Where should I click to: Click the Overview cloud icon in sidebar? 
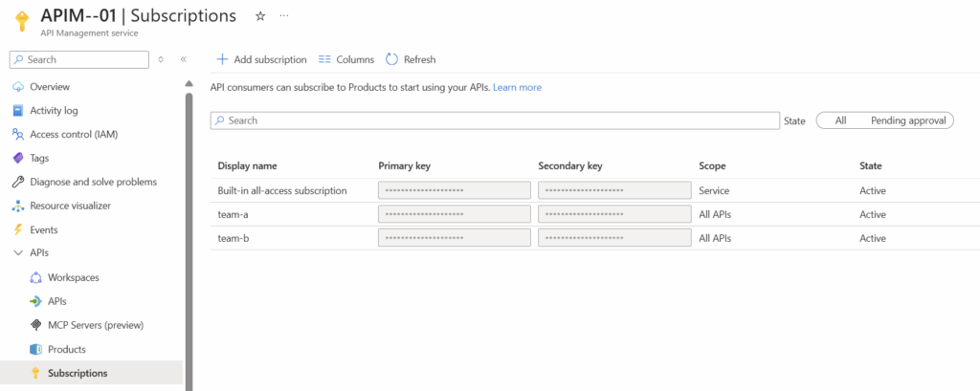(17, 87)
